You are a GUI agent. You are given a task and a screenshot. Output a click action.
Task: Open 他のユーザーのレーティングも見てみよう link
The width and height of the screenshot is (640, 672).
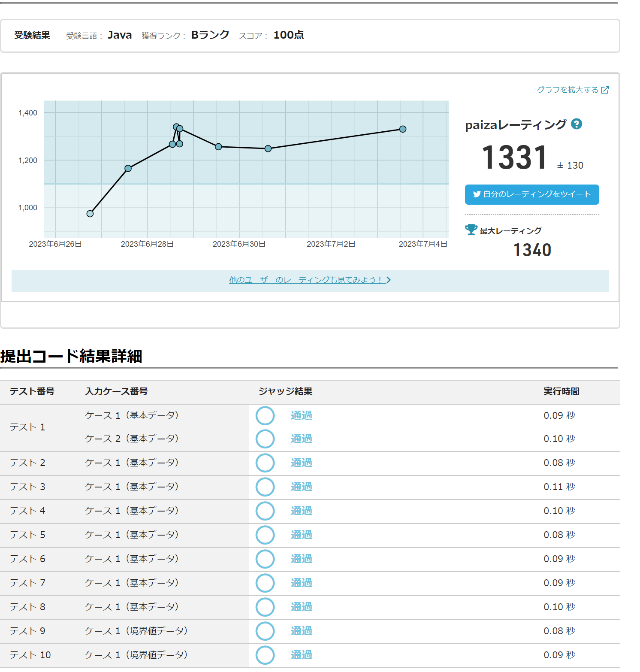[305, 280]
